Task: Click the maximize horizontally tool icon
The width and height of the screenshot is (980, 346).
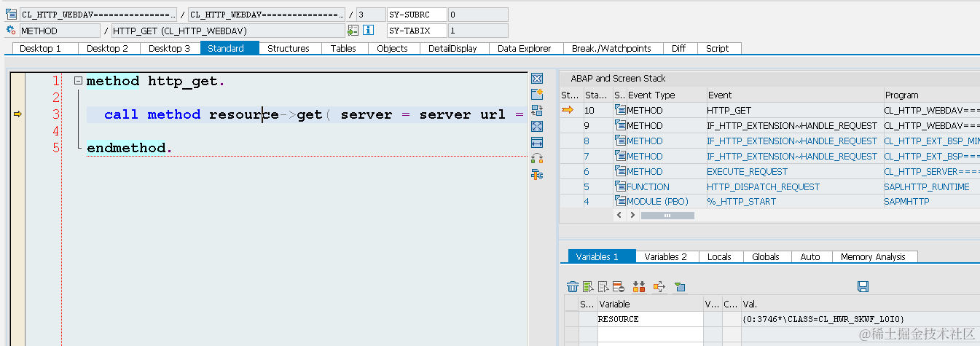Action: coord(537,143)
